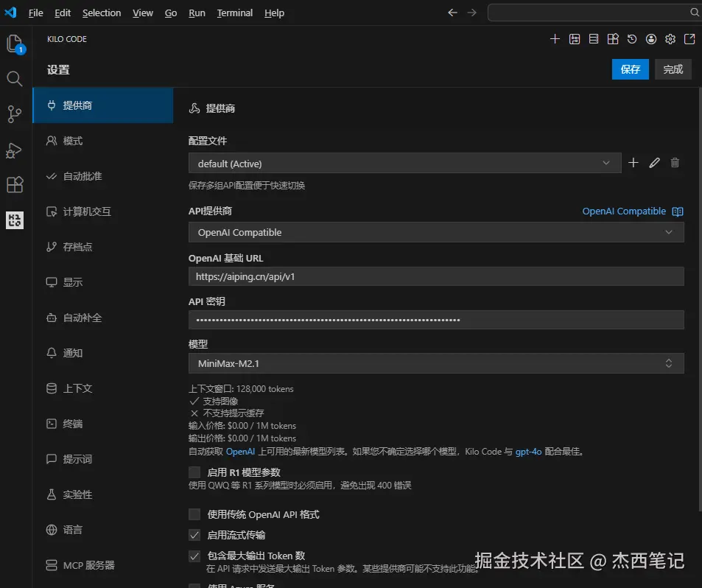Switch to the 通知 settings tab
Image resolution: width=702 pixels, height=588 pixels.
103,353
